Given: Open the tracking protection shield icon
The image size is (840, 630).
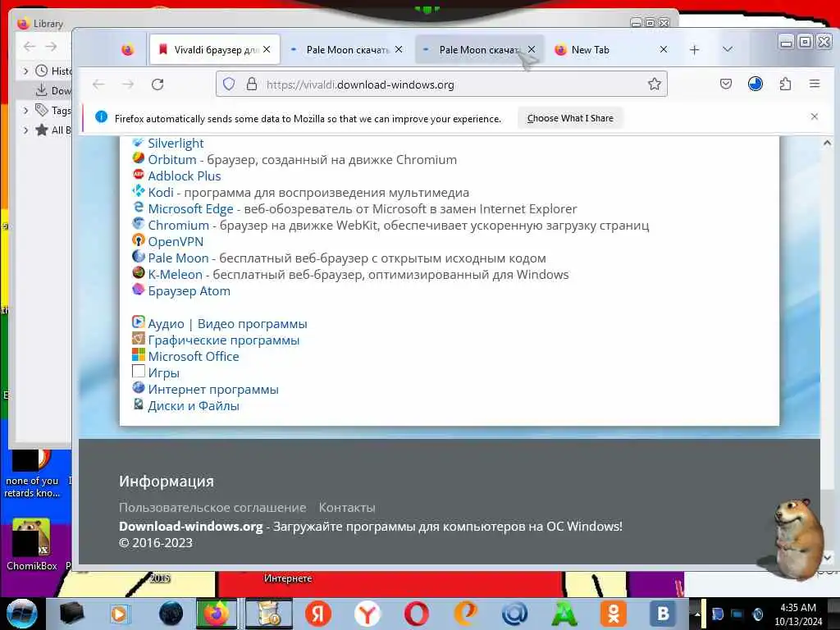Looking at the screenshot, I should point(229,84).
